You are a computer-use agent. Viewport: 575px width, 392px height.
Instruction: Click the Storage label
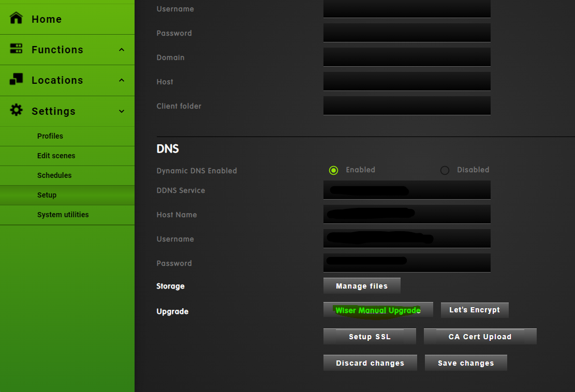pos(170,286)
